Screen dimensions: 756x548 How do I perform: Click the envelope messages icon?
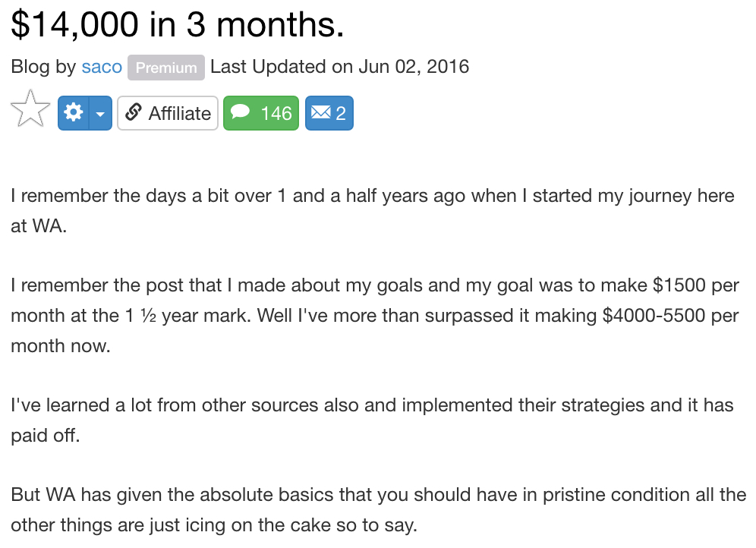320,113
